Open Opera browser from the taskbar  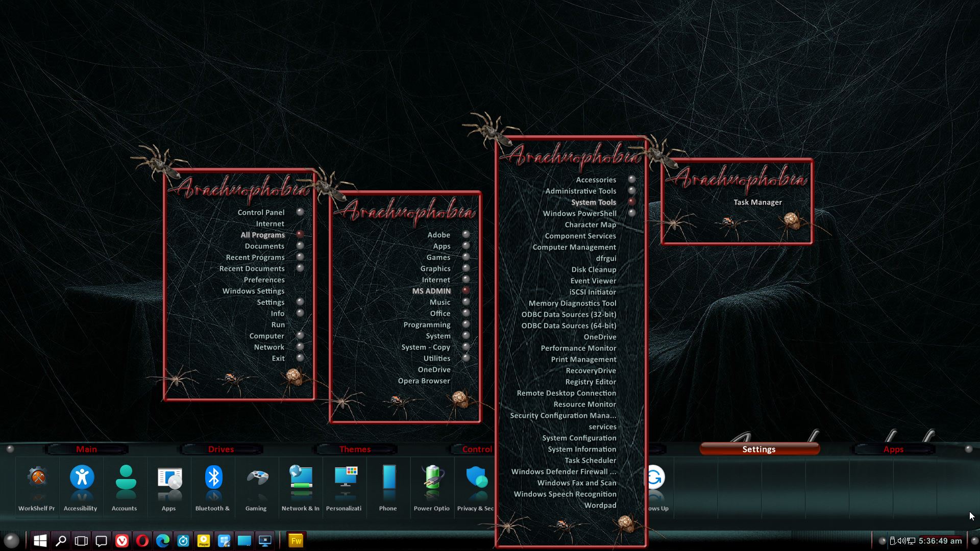(x=142, y=541)
